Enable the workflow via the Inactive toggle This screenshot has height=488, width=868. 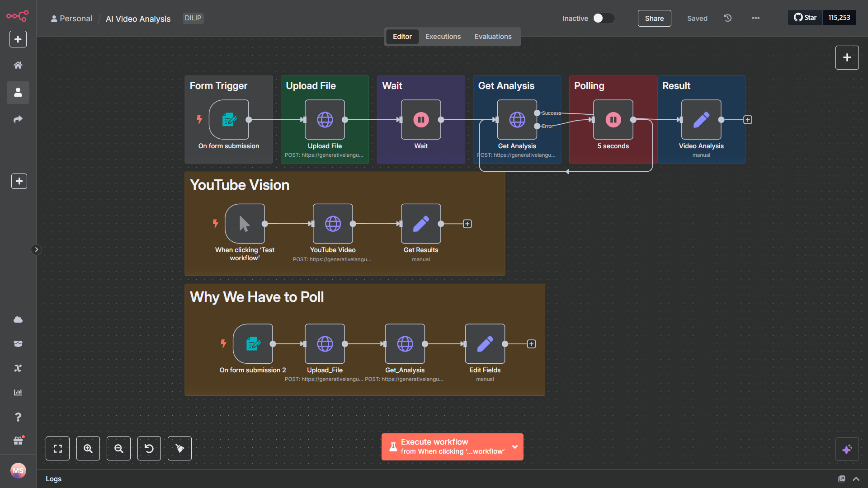click(x=604, y=18)
